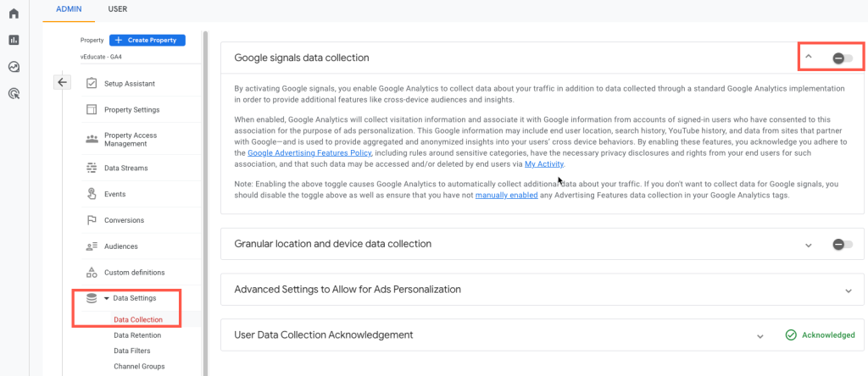The height and width of the screenshot is (376, 868).
Task: Click the Conversions flag icon
Action: click(92, 220)
